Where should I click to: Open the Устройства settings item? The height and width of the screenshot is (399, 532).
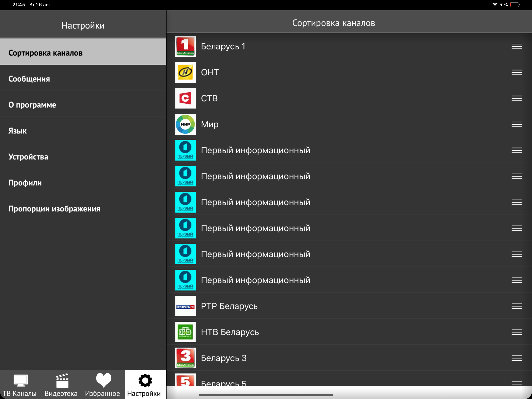(83, 156)
